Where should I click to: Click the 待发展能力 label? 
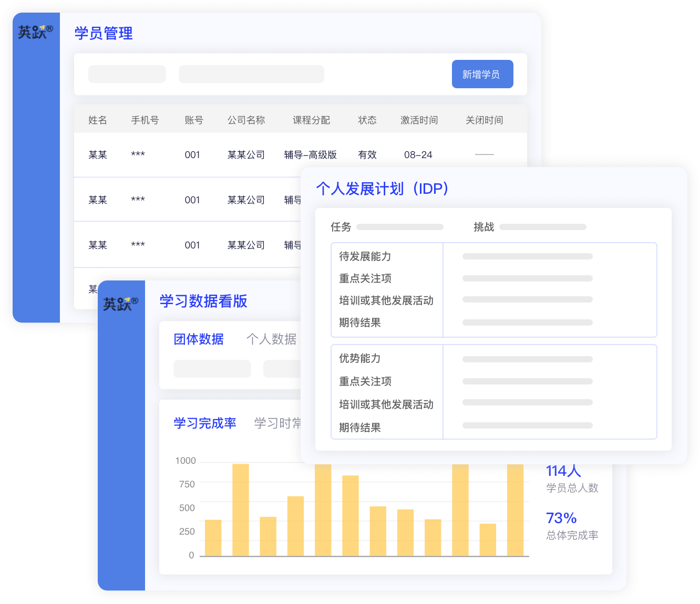pos(365,256)
